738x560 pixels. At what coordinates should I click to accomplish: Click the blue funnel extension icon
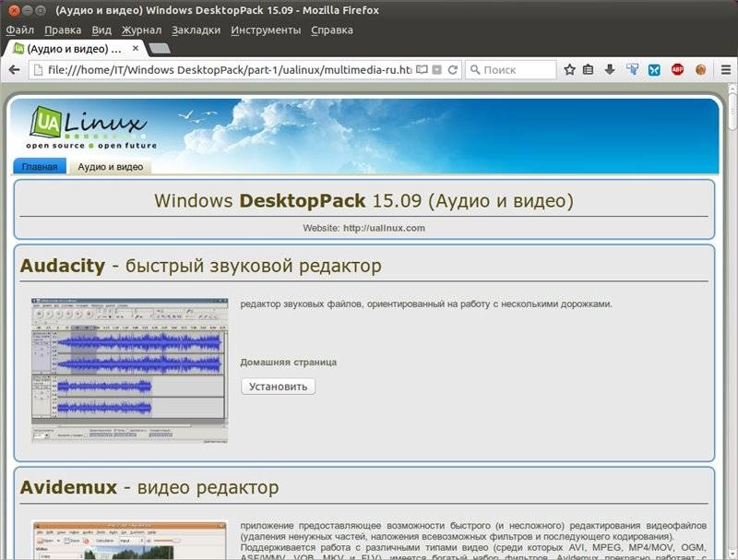632,69
